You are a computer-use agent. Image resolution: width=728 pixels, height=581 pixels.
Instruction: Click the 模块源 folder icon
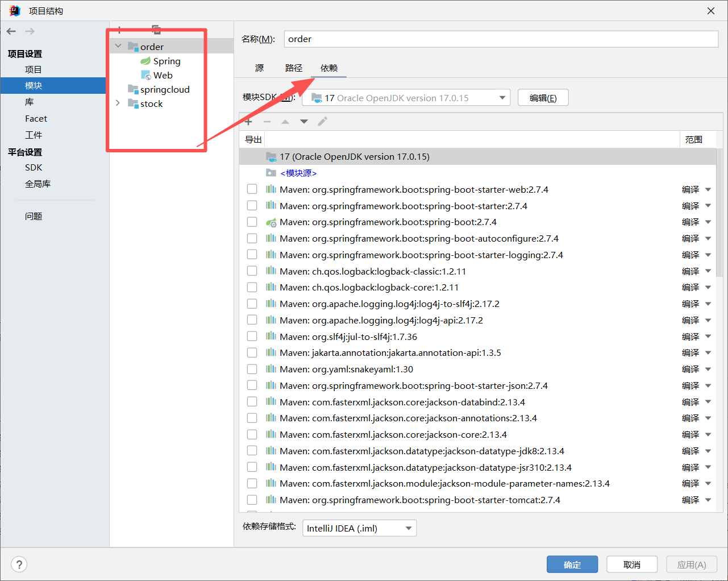pos(271,173)
